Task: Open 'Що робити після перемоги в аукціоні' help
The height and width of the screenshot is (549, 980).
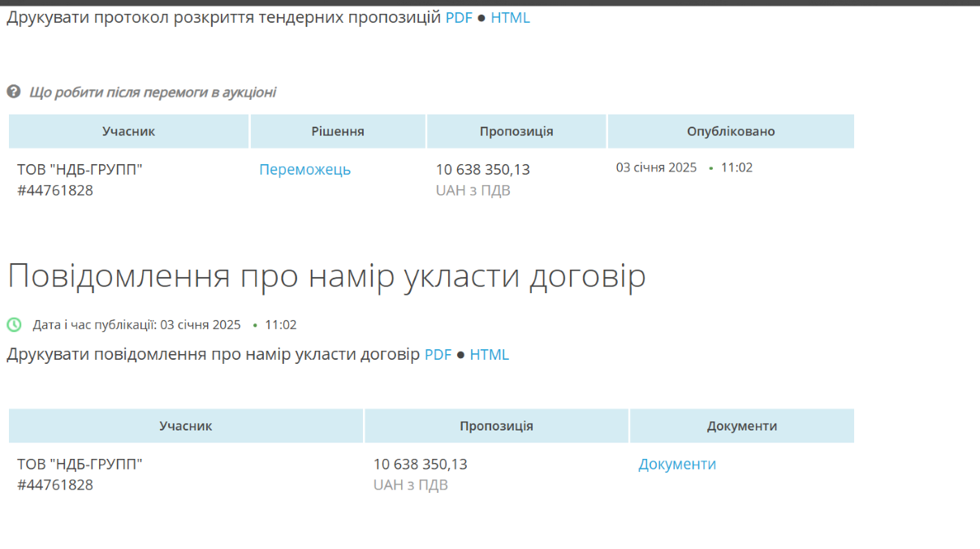Action: click(153, 93)
